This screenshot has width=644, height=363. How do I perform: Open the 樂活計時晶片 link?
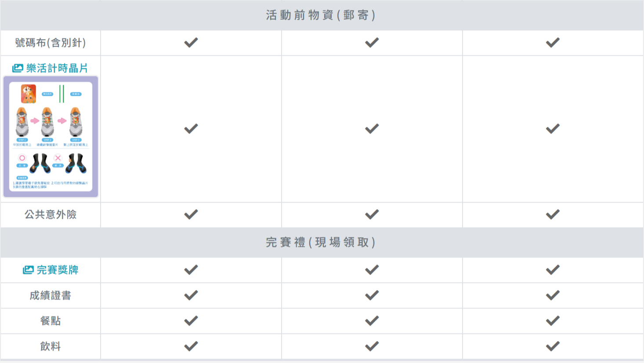57,68
